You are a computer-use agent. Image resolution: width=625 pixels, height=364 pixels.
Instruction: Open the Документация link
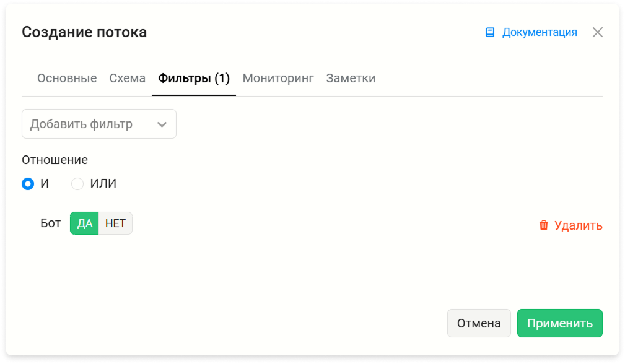click(540, 32)
